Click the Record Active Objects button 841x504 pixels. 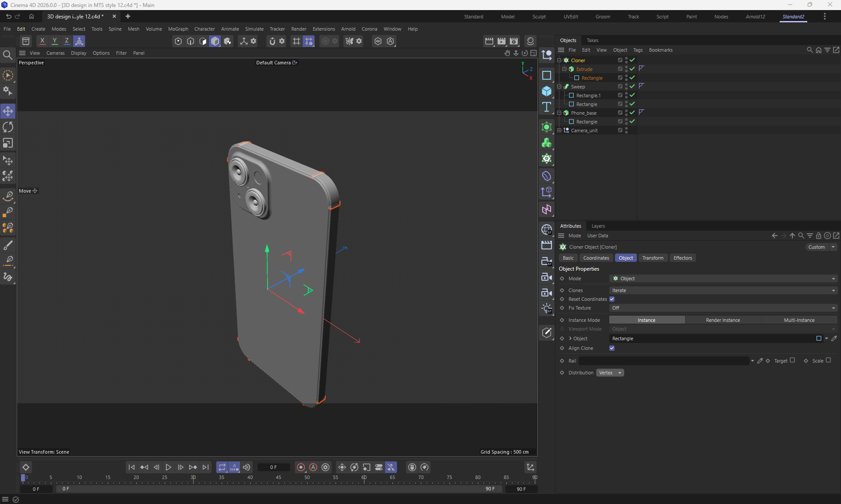point(300,467)
